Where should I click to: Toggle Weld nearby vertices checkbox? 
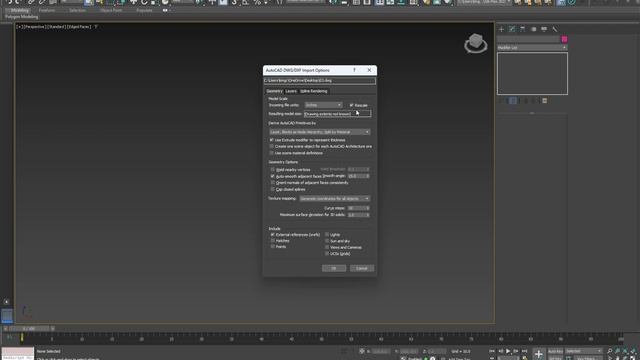pos(273,169)
